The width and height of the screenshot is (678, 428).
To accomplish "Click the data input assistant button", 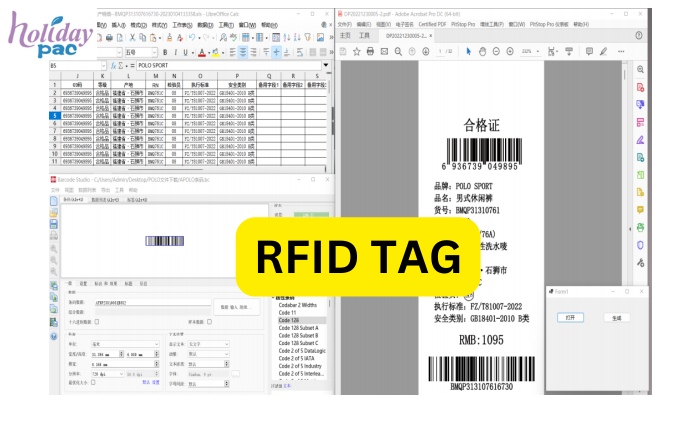I will (237, 307).
